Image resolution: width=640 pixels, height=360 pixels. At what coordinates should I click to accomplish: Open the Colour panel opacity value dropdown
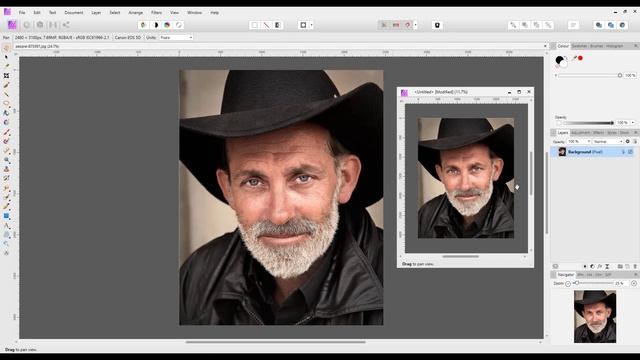[633, 122]
